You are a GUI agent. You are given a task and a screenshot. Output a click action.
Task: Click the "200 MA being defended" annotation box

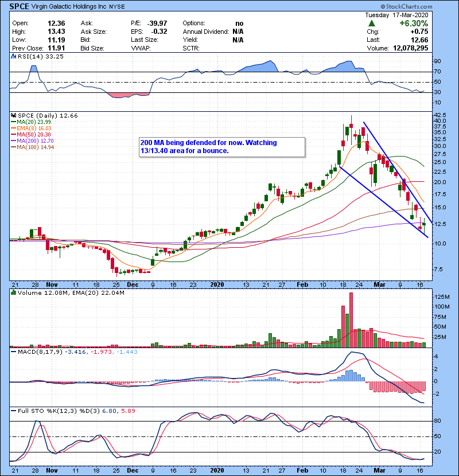(222, 147)
